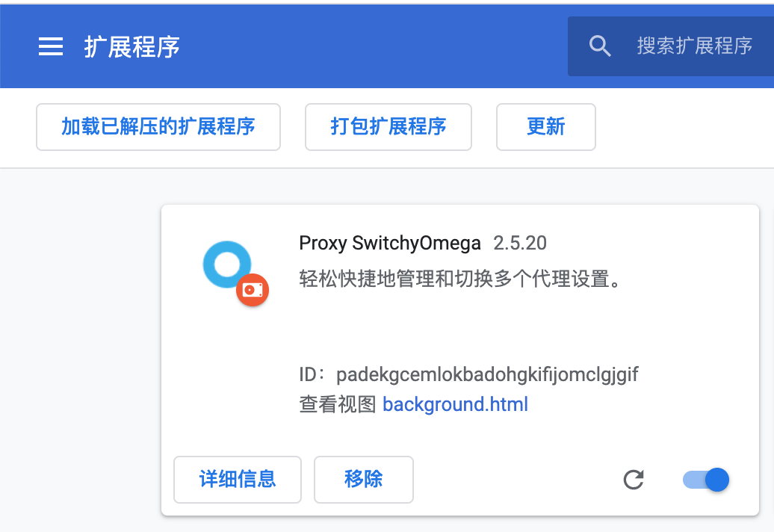
Task: Click the extension ID padekgcemlokbadohgkifijomclgjgif
Action: click(x=487, y=374)
